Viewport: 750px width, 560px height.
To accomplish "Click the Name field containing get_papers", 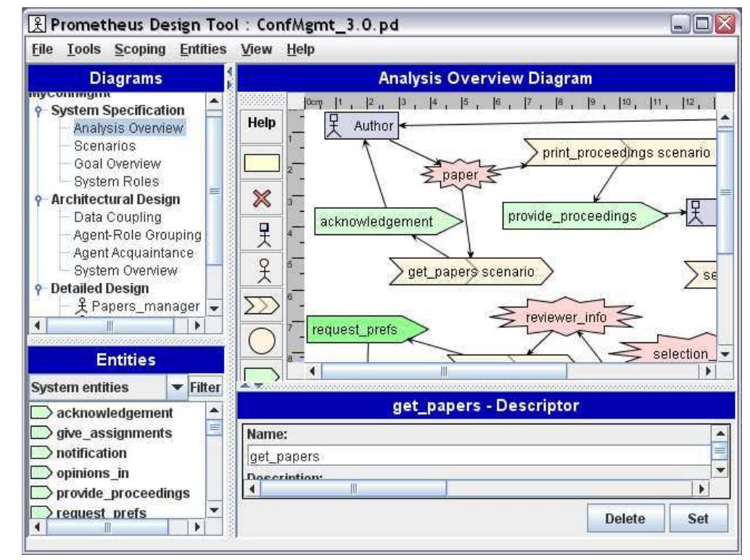I will pos(479,456).
